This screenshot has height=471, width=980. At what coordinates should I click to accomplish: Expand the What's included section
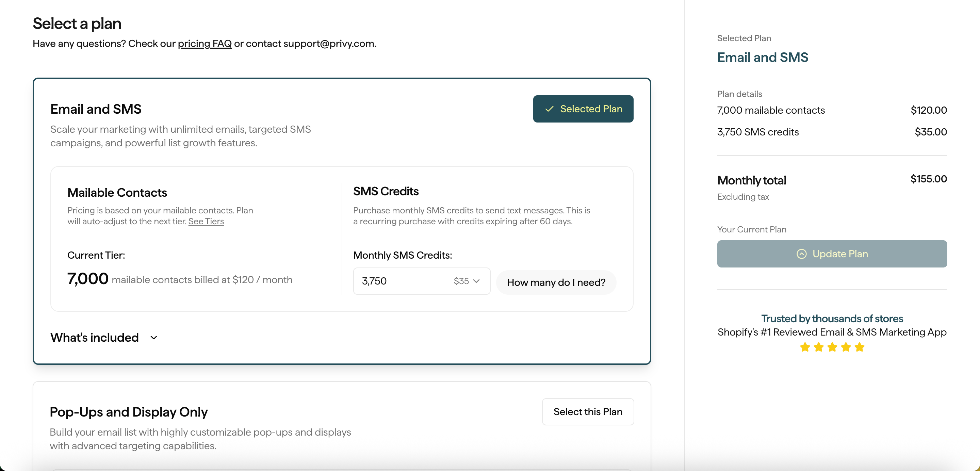pyautogui.click(x=104, y=338)
